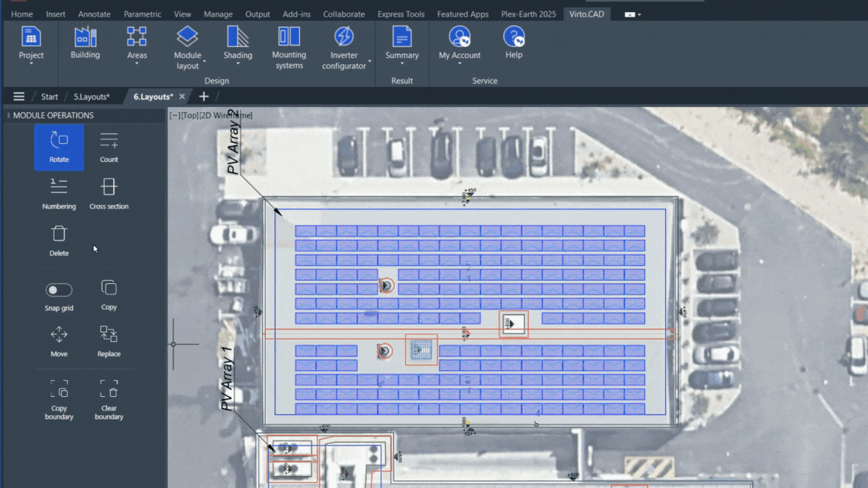
Task: Open the Add-ins ribbon tab
Action: [x=297, y=14]
